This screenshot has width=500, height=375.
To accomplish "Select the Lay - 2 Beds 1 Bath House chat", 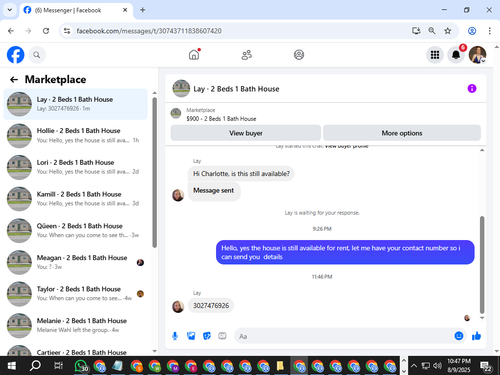I will (x=75, y=104).
